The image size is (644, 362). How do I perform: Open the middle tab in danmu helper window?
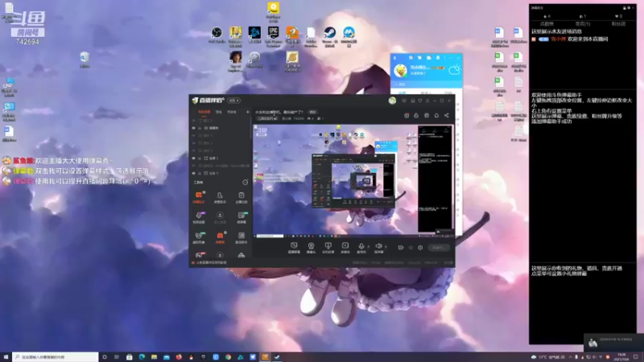tap(582, 24)
